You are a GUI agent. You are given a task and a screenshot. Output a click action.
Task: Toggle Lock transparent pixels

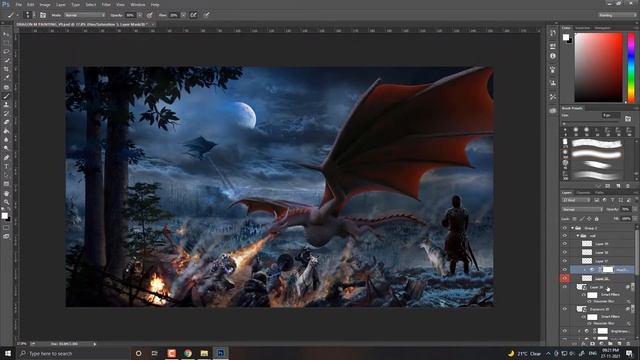pyautogui.click(x=575, y=219)
